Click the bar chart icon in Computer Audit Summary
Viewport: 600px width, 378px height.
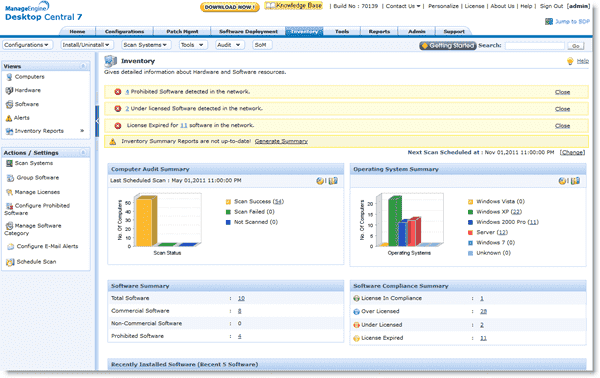333,181
